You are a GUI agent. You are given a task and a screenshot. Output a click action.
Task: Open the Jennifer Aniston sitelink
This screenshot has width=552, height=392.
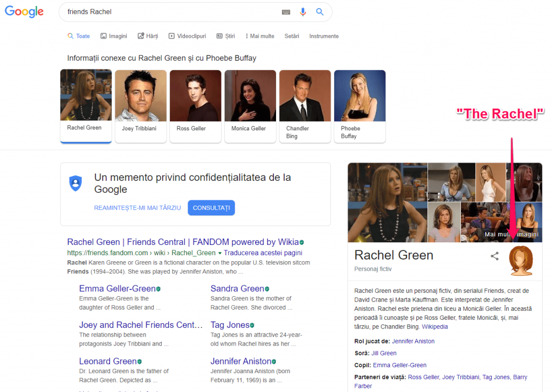click(241, 361)
